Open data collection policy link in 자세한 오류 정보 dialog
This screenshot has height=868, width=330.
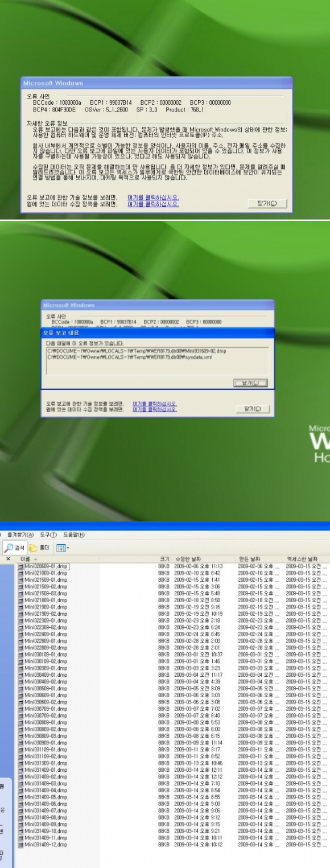(x=152, y=204)
